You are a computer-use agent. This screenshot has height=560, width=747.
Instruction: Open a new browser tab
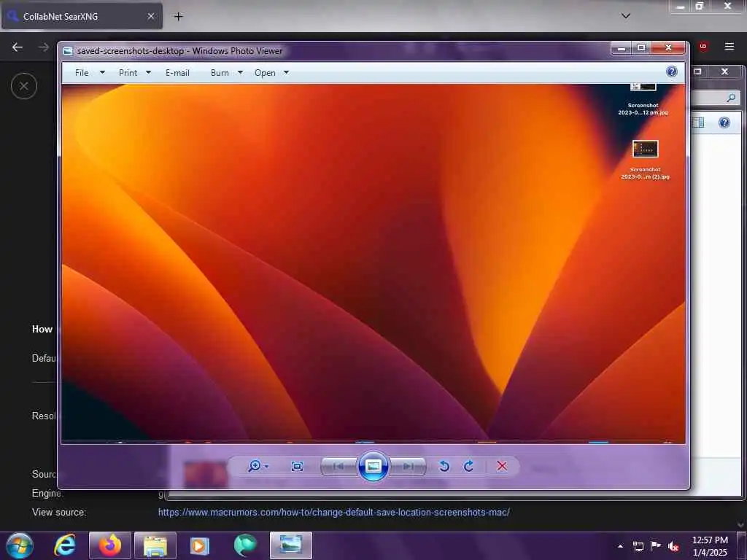click(178, 17)
